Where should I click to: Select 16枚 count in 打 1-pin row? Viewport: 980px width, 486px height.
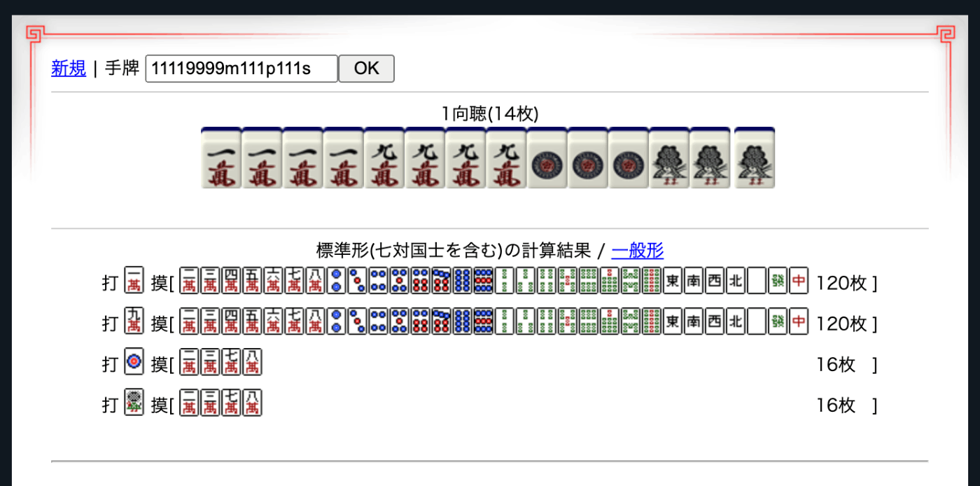click(836, 365)
